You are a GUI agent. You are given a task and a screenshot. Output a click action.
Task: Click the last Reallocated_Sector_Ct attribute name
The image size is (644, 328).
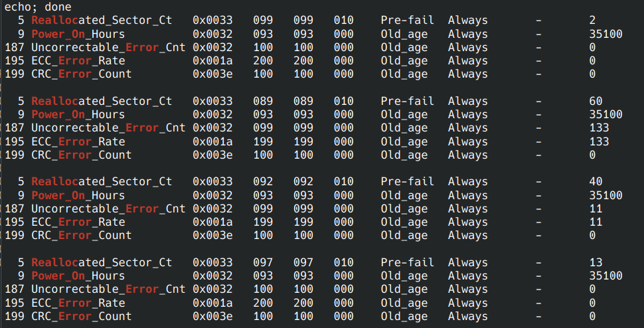point(102,262)
